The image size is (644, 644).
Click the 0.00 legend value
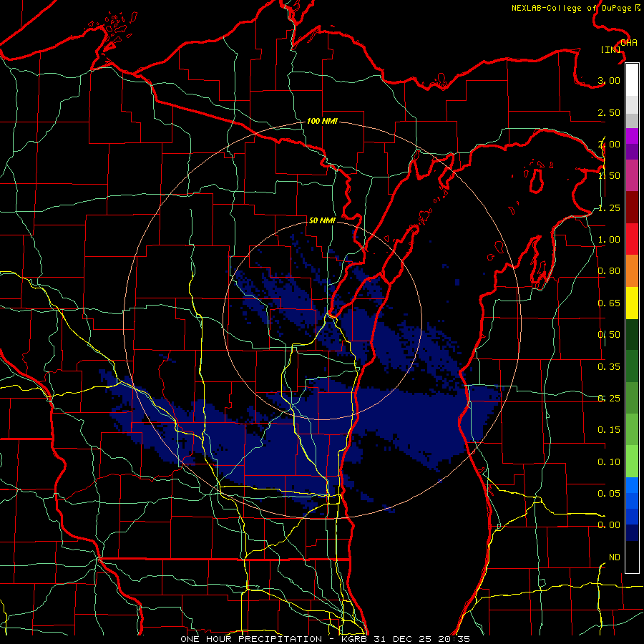609,525
